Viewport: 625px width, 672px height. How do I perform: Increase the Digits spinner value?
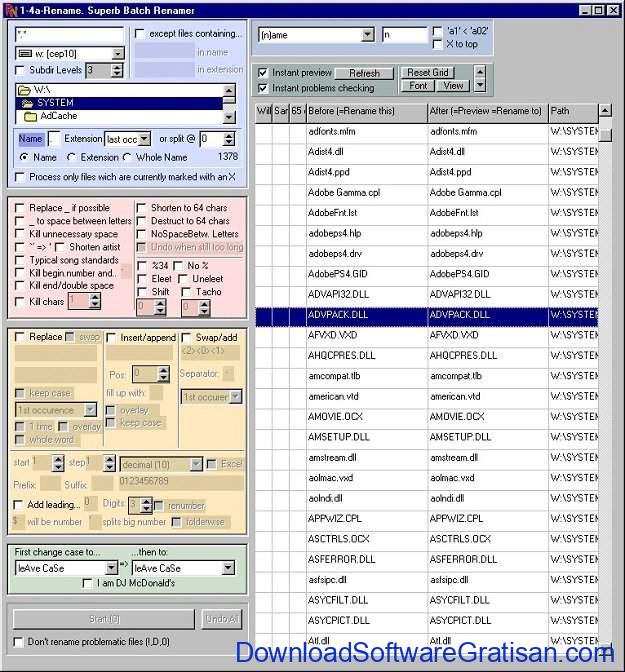coord(146,502)
